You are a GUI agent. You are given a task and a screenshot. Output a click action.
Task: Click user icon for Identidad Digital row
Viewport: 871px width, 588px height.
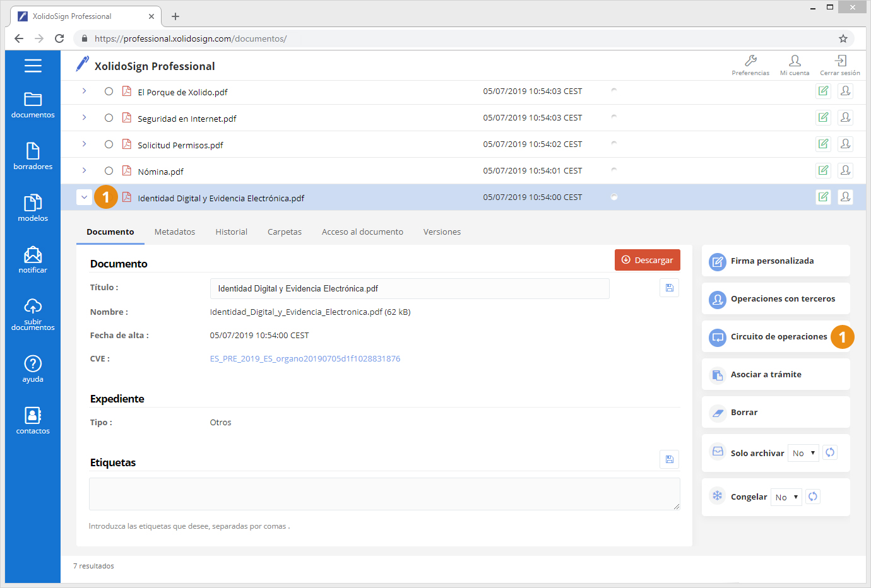846,197
